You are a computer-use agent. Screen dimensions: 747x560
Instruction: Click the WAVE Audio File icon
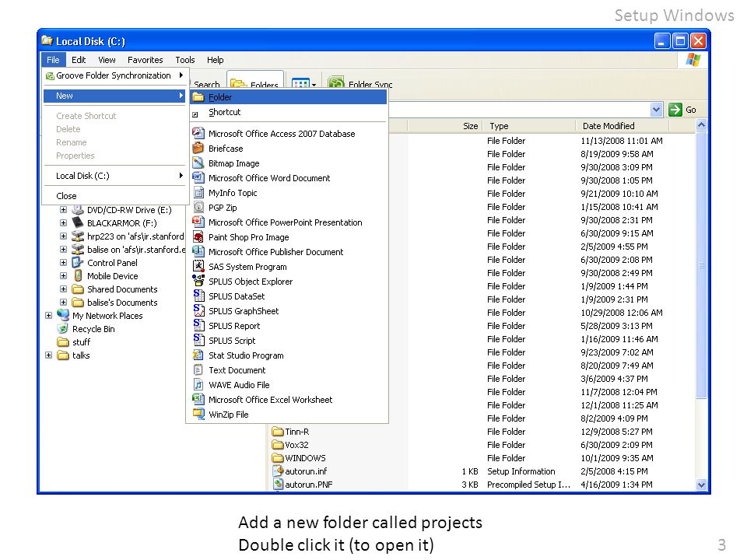[198, 384]
